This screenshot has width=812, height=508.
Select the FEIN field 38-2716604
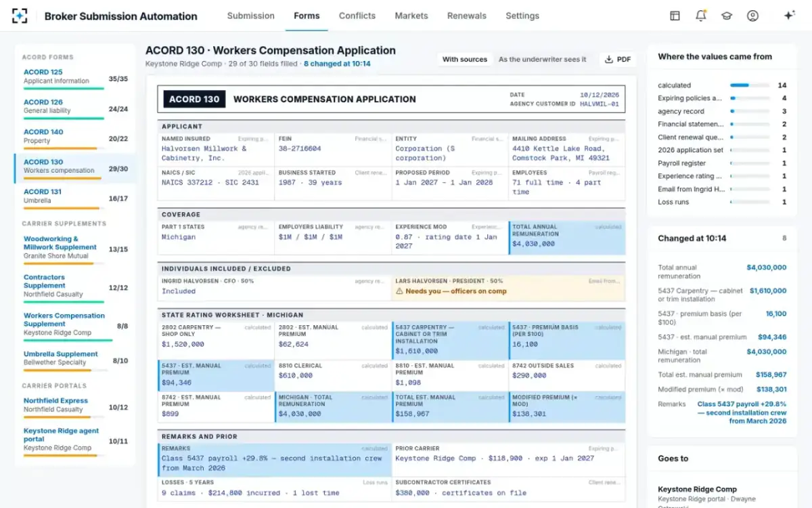point(333,149)
